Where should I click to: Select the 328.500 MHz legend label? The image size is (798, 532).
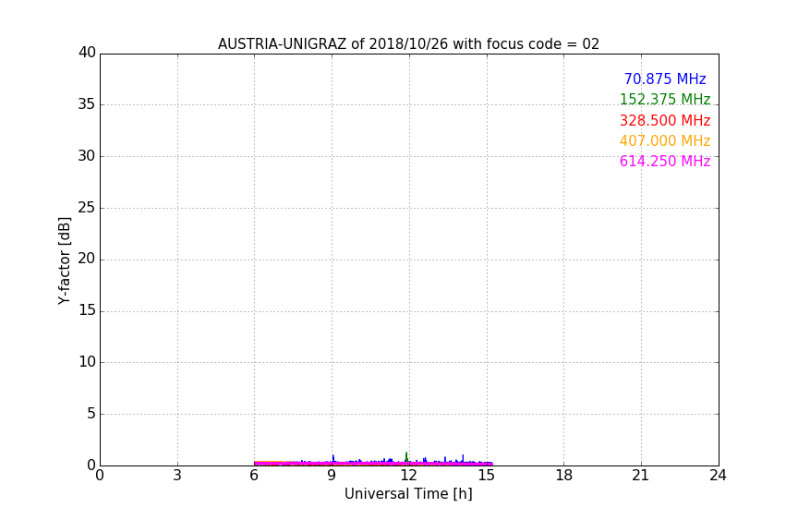665,121
